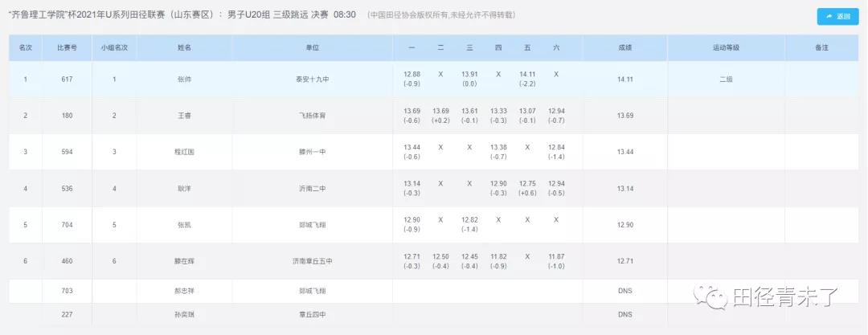Click the unit 章丘四中
The image size is (868, 335).
[312, 314]
